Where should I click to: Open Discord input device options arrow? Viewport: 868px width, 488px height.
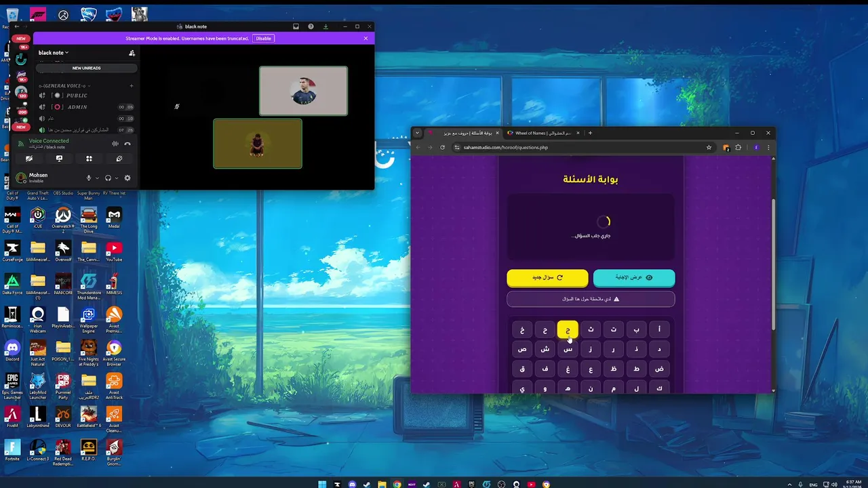point(97,178)
